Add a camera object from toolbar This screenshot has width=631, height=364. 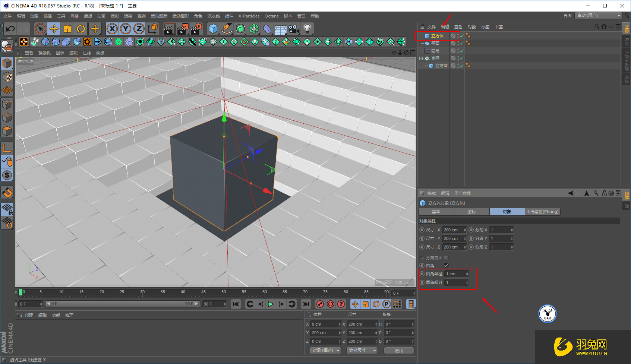(x=294, y=29)
